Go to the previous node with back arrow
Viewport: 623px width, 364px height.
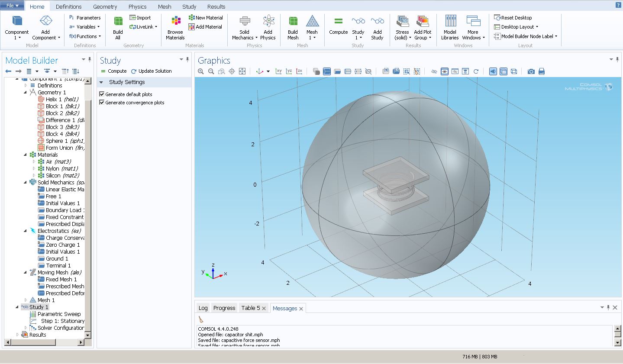(x=8, y=71)
